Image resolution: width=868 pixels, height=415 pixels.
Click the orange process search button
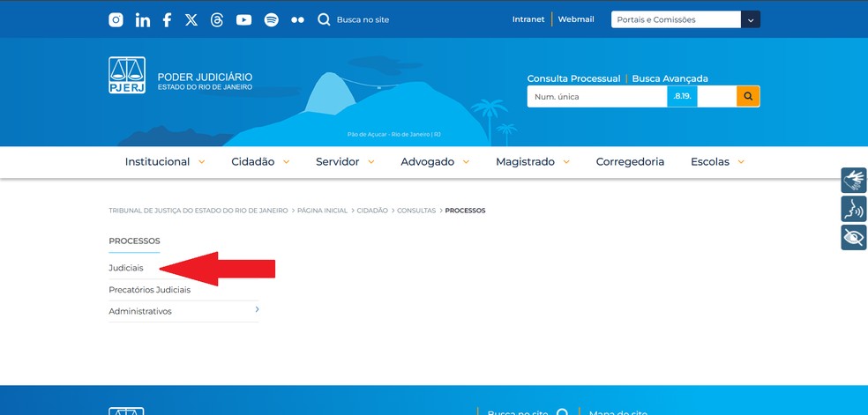click(x=748, y=96)
